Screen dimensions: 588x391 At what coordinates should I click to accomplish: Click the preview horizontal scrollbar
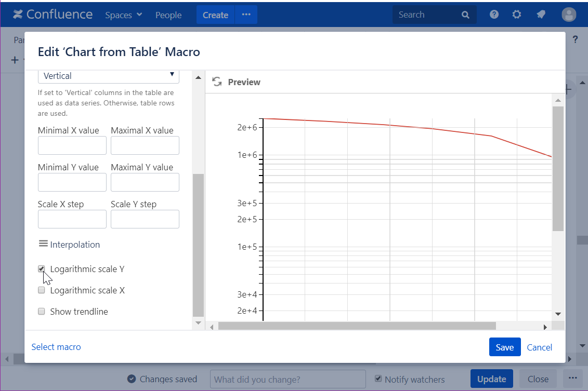[x=357, y=326]
